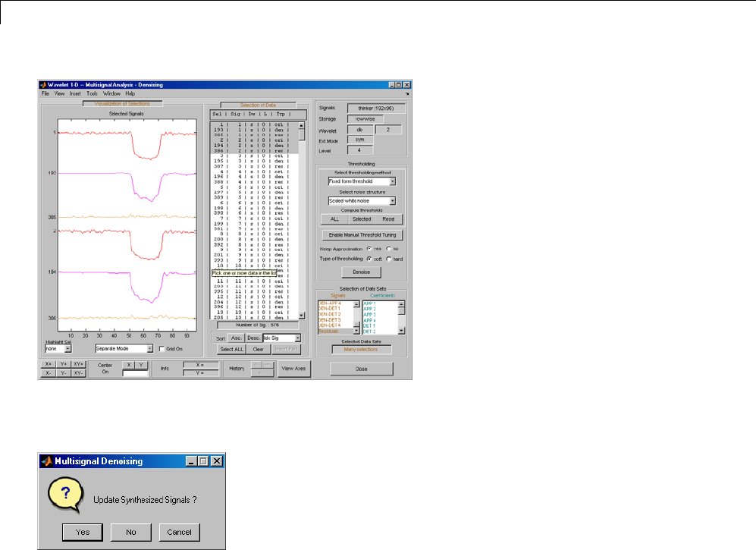The height and width of the screenshot is (550, 756).
Task: Click the Denoise button
Action: tap(361, 272)
